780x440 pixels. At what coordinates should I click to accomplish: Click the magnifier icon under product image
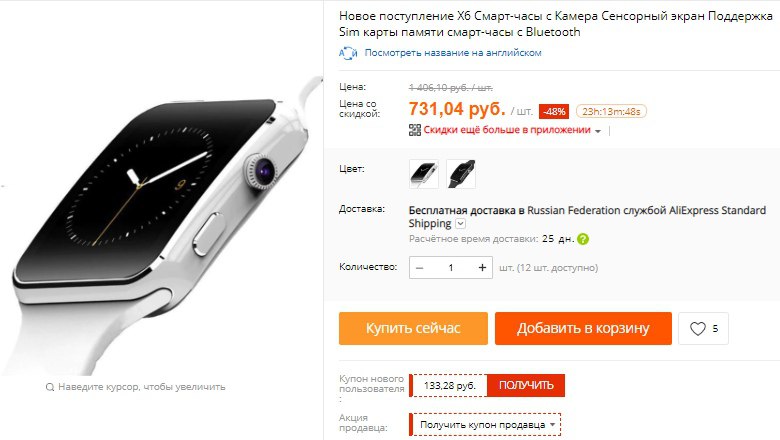click(x=50, y=387)
